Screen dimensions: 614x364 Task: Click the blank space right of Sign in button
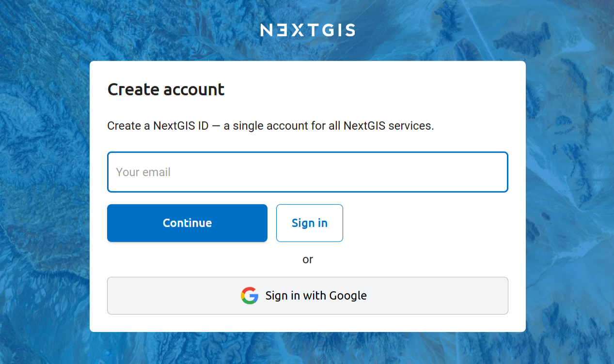[x=425, y=223]
